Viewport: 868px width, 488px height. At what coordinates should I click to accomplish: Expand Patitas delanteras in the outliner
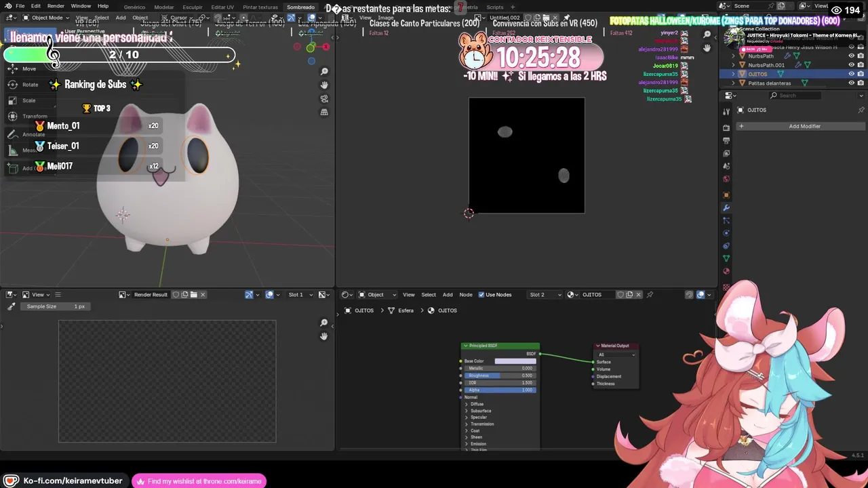pos(733,83)
